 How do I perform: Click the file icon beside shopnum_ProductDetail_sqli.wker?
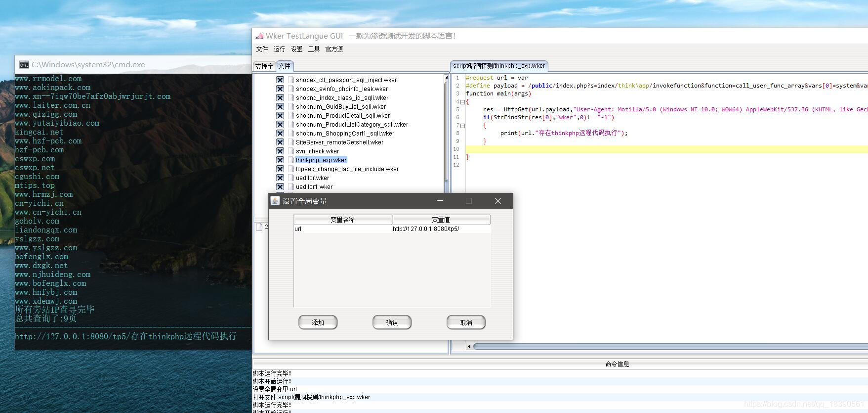coord(291,115)
